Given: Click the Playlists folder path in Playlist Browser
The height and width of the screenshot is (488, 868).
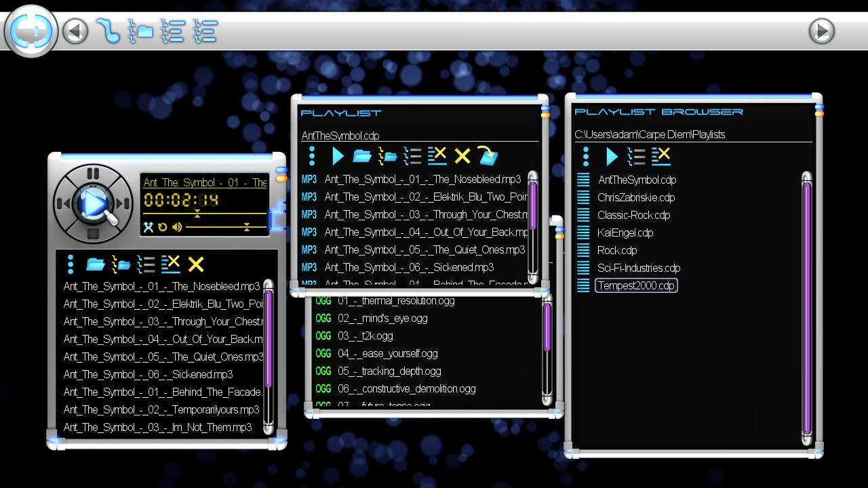Looking at the screenshot, I should coord(693,135).
